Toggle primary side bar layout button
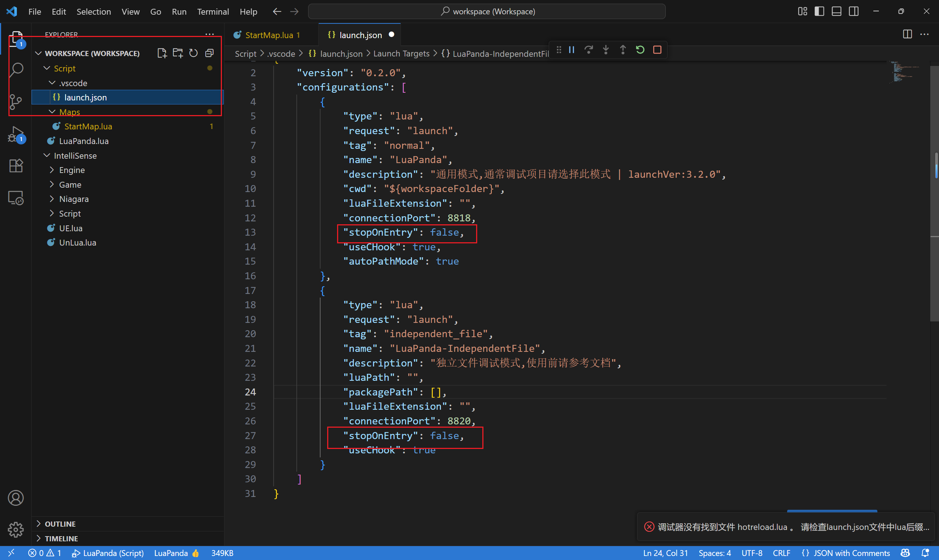Screen dimensions: 939x560 pyautogui.click(x=819, y=11)
